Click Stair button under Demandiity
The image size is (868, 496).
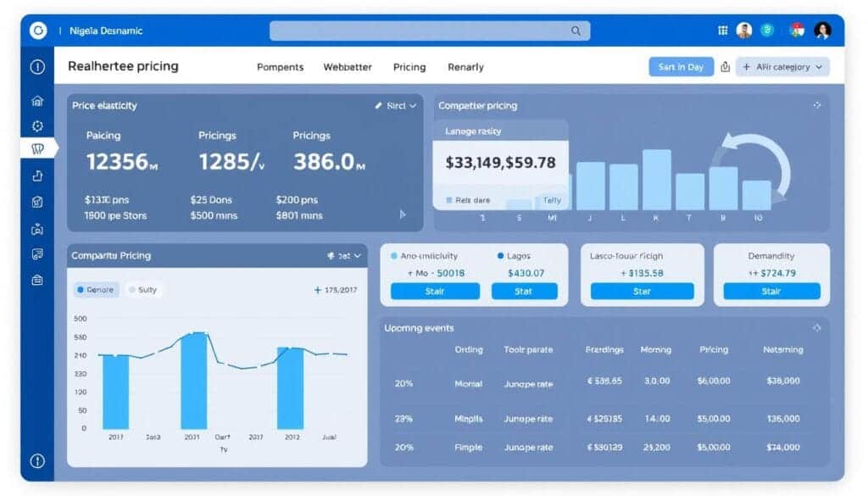[x=771, y=291]
